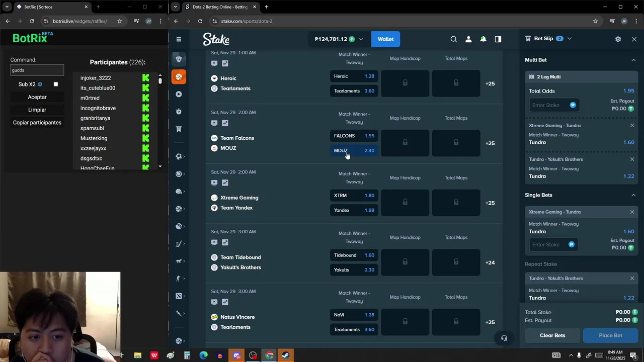Image resolution: width=644 pixels, height=362 pixels.
Task: Select the orange Sports sidebar icon
Action: coord(179,77)
